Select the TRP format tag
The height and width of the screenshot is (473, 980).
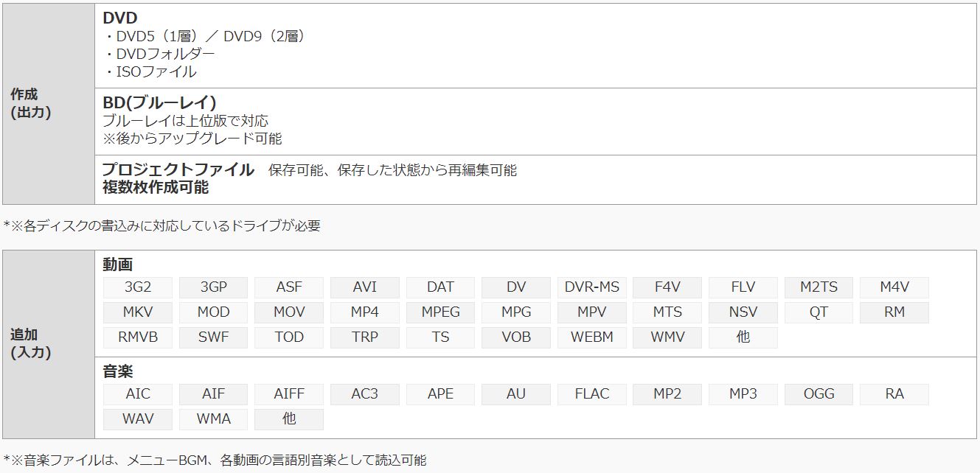365,337
